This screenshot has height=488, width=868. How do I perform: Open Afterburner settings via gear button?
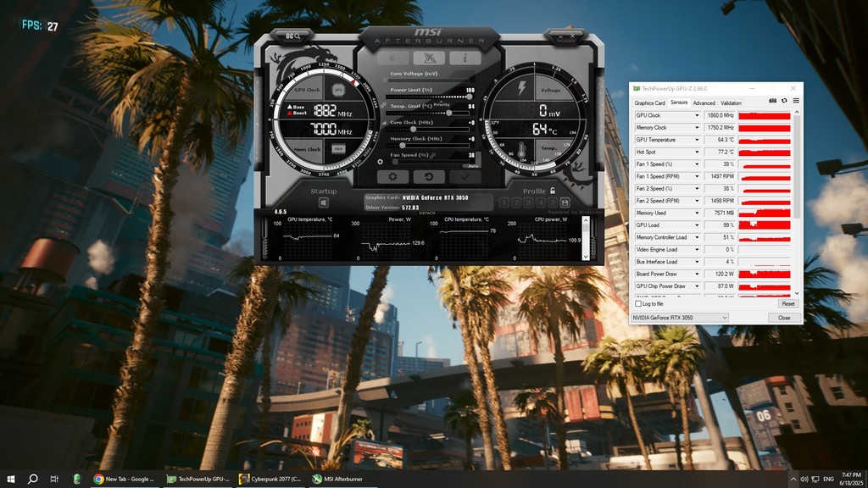point(393,177)
